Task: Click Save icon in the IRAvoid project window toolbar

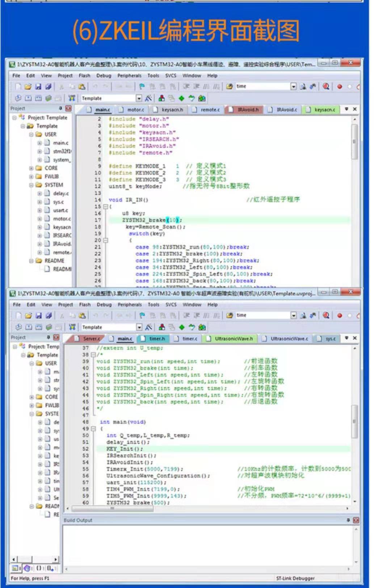Action: [38, 86]
